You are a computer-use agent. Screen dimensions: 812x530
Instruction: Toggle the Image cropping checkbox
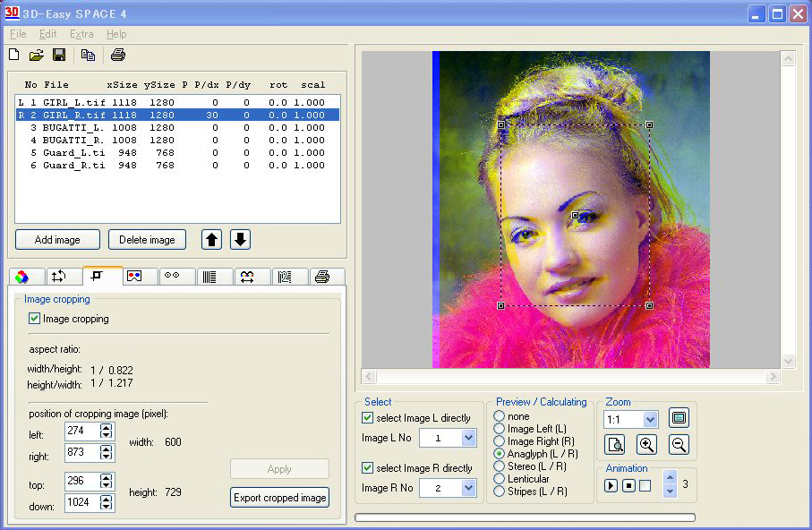click(35, 319)
